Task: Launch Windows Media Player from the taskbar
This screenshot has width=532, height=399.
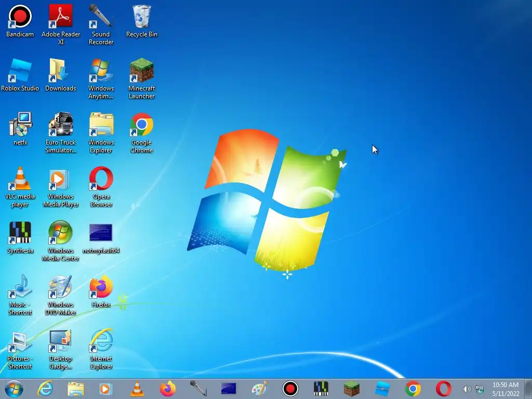Action: click(105, 389)
